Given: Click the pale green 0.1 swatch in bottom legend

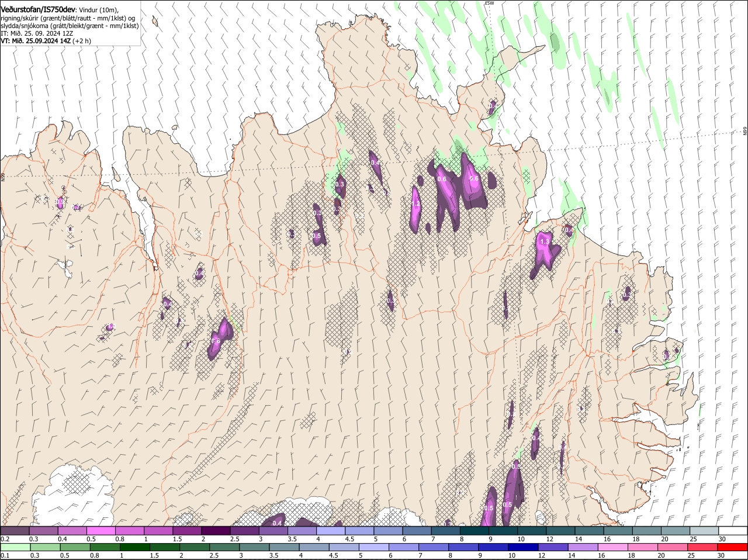Looking at the screenshot, I should click(x=16, y=547).
